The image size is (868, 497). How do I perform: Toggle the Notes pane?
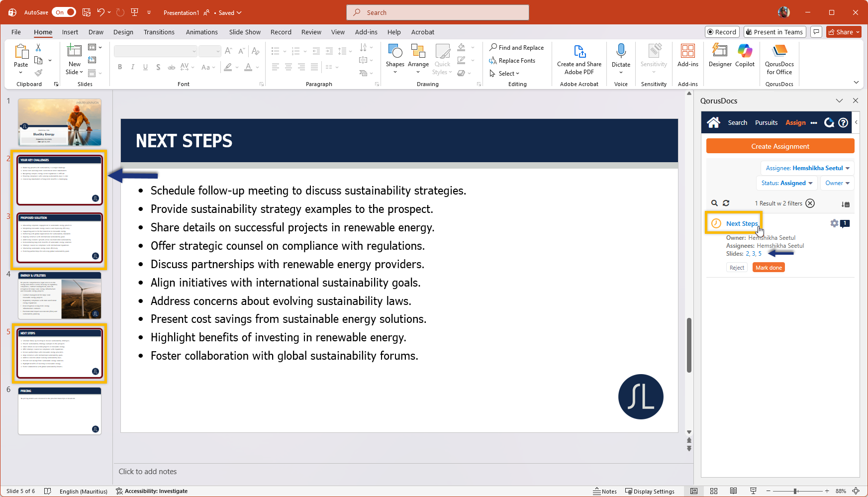click(x=605, y=491)
